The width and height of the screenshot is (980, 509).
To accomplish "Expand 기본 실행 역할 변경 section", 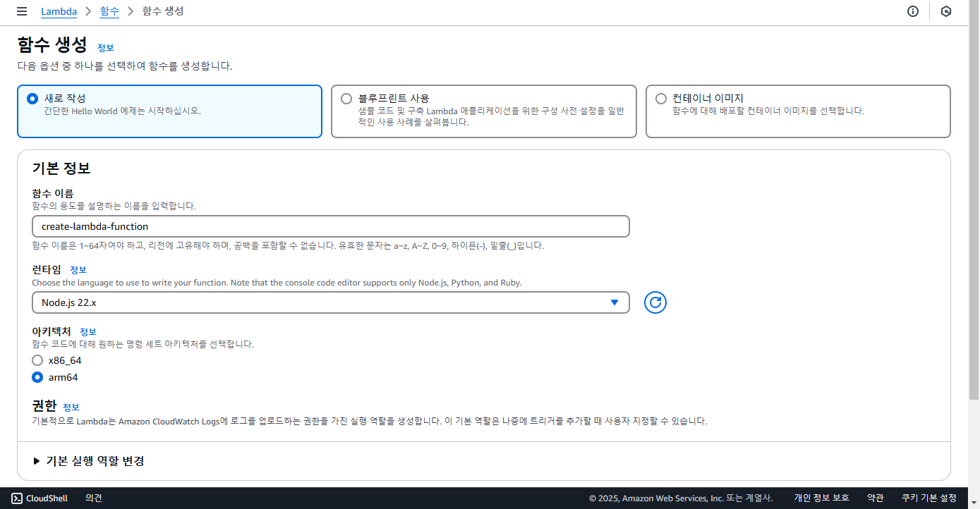I will tap(89, 461).
